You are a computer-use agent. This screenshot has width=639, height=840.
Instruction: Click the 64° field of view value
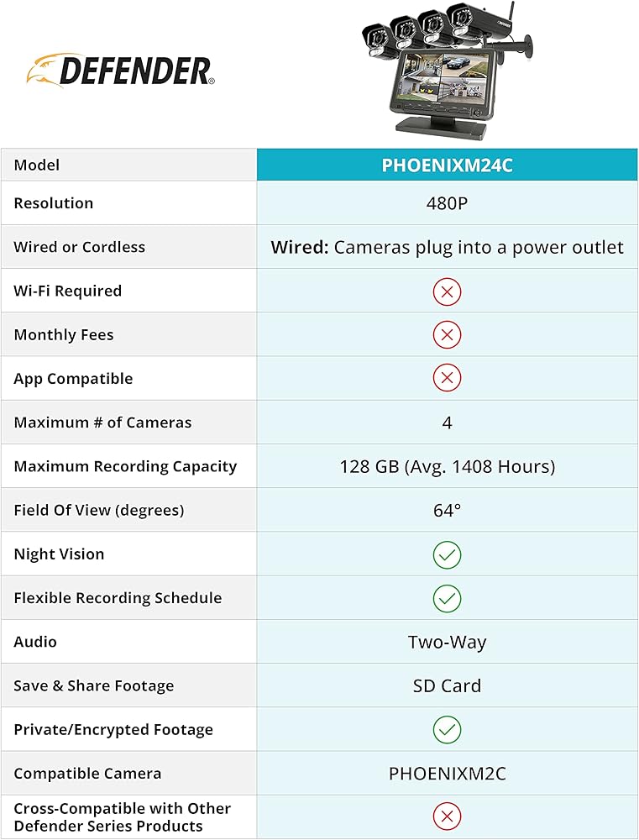click(447, 511)
